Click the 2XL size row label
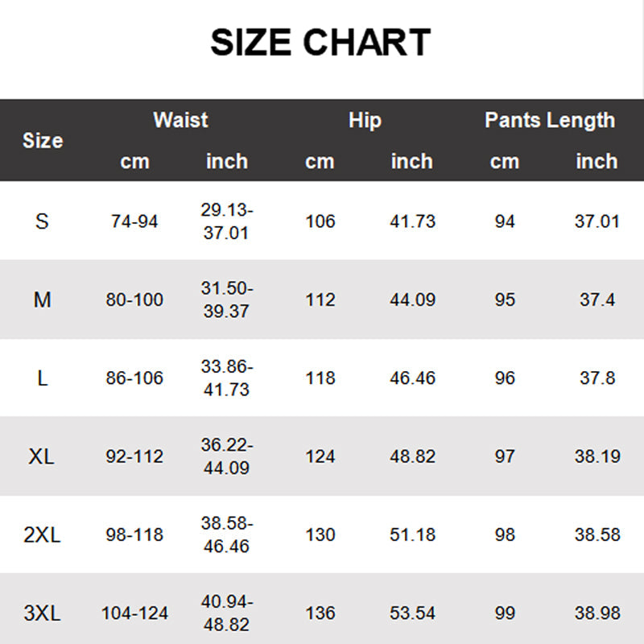This screenshot has height=644, width=644. click(42, 535)
